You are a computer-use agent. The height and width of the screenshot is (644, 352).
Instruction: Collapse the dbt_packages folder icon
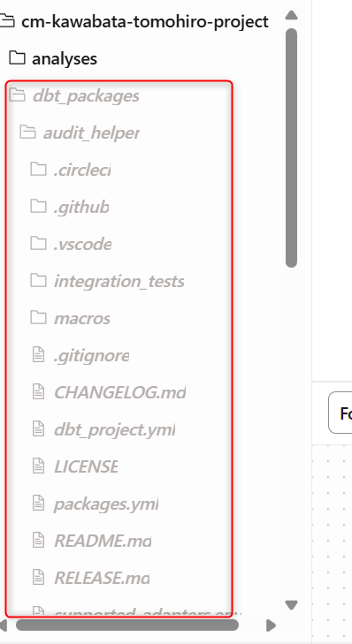click(18, 95)
